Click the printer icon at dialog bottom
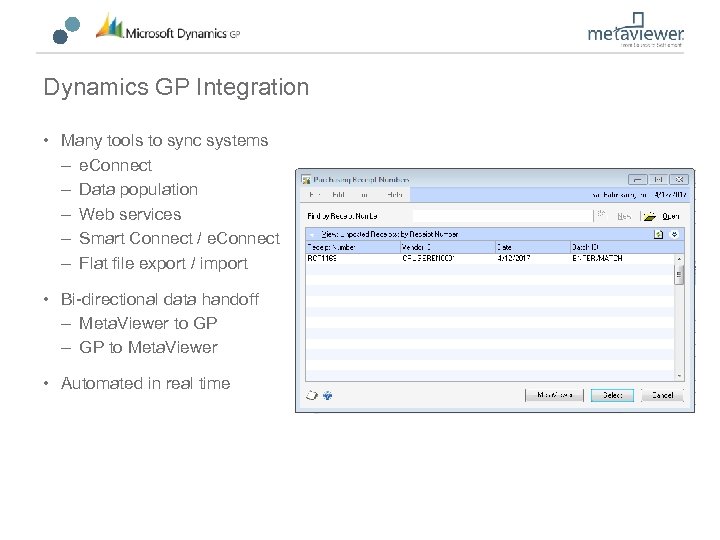The width and height of the screenshot is (720, 540). pos(312,395)
